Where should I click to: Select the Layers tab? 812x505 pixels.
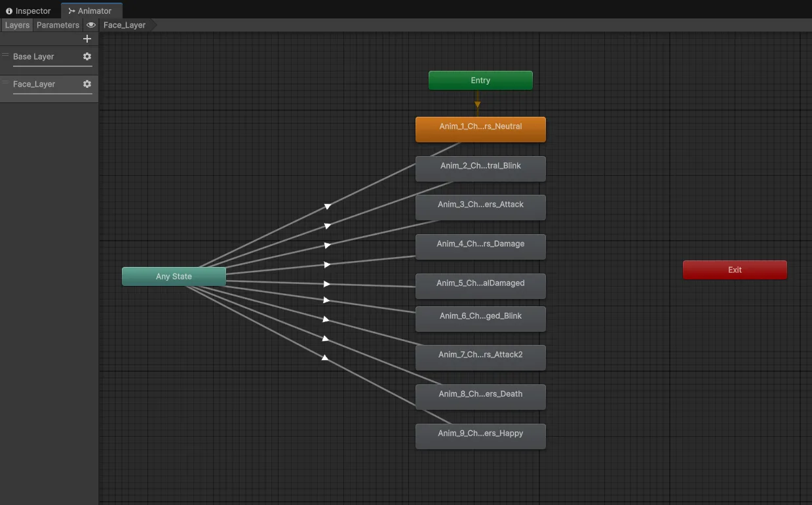[17, 25]
